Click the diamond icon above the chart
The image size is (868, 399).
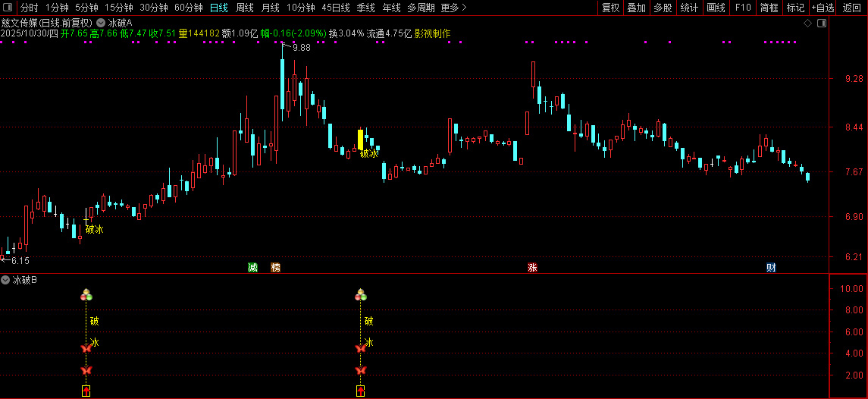807,23
